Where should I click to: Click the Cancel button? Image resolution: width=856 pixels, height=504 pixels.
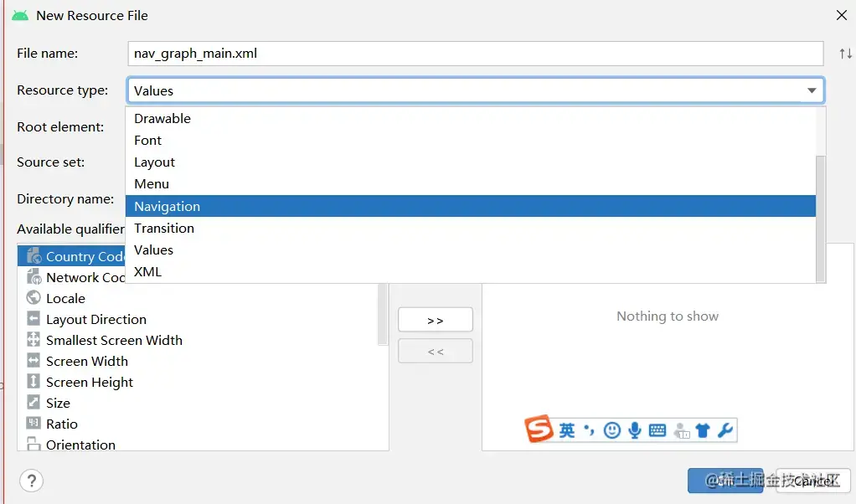point(813,481)
